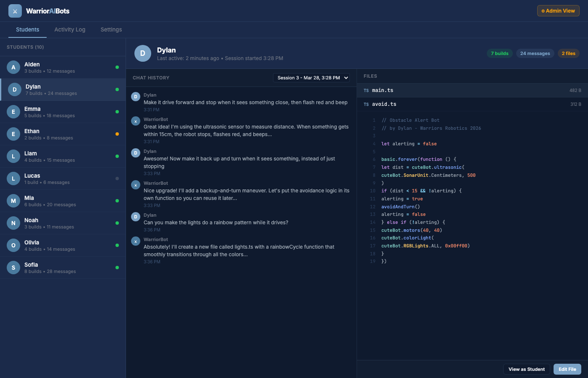Click the TS icon beside avoid.ts

[366, 104]
